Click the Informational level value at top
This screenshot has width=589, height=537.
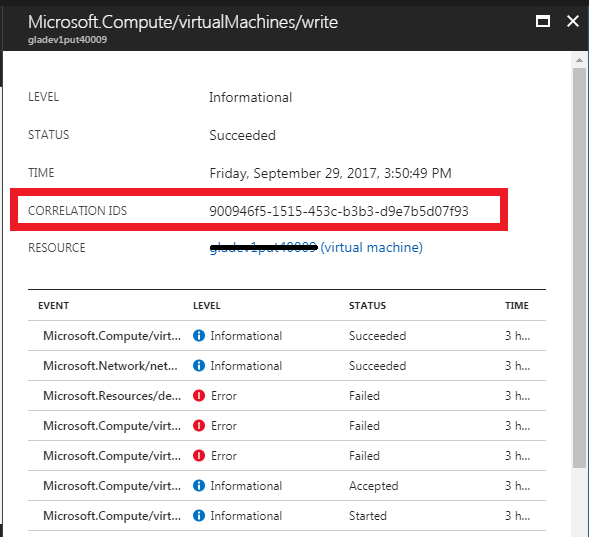[x=251, y=98]
